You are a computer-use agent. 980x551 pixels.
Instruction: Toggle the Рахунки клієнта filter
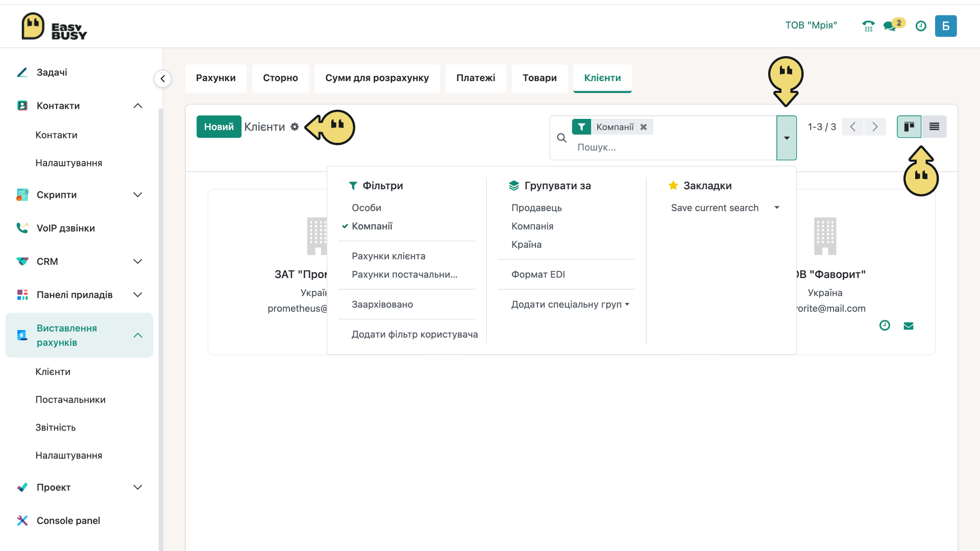pos(388,256)
